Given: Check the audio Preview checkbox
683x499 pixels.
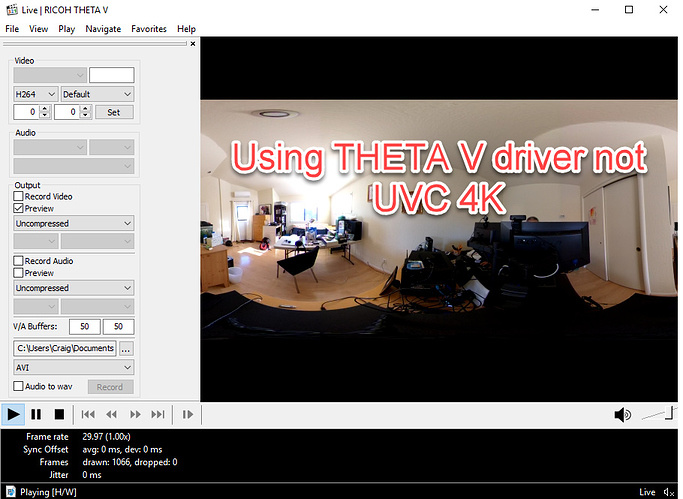Looking at the screenshot, I should pos(18,273).
